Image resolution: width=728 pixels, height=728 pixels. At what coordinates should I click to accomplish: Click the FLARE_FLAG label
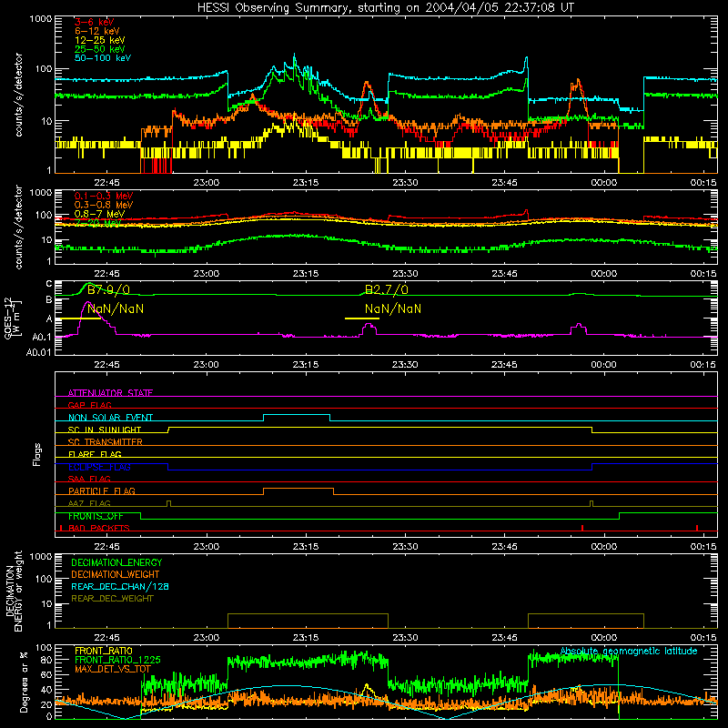click(95, 454)
